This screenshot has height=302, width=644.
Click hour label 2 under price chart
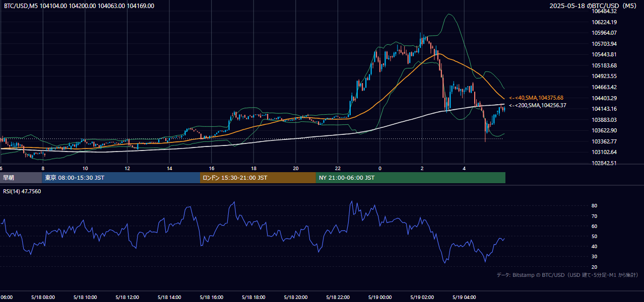tap(422, 169)
